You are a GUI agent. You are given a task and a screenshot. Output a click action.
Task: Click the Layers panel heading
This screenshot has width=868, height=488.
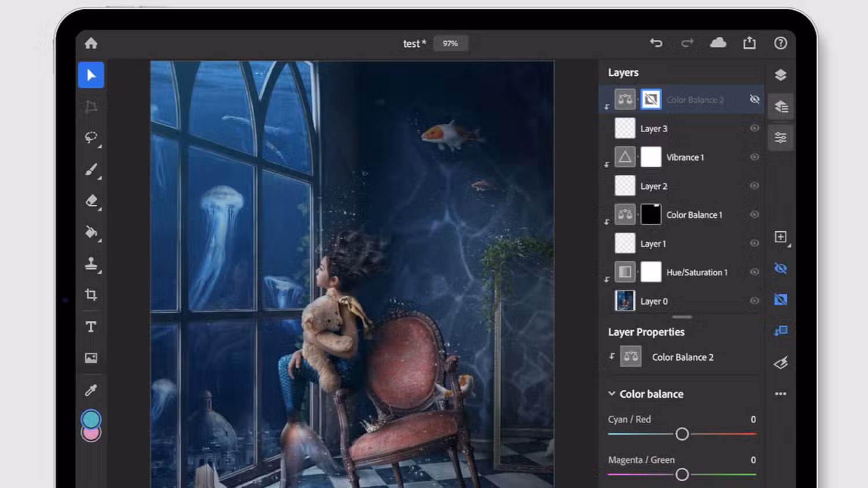pyautogui.click(x=623, y=73)
